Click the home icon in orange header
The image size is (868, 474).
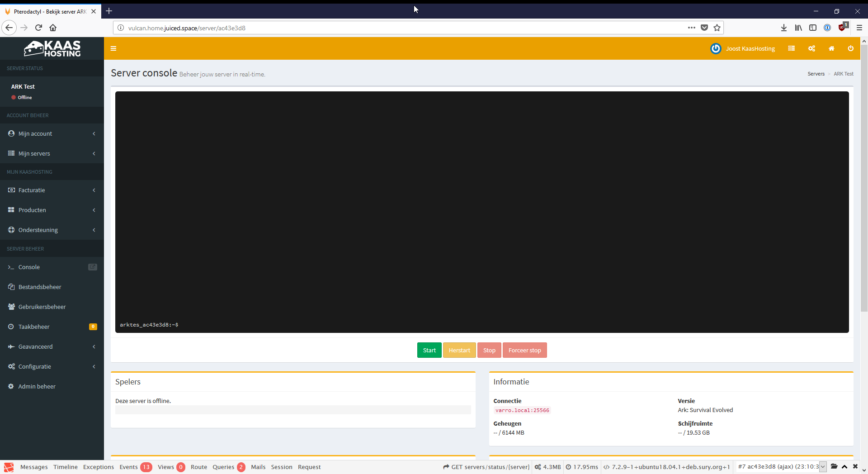coord(831,48)
